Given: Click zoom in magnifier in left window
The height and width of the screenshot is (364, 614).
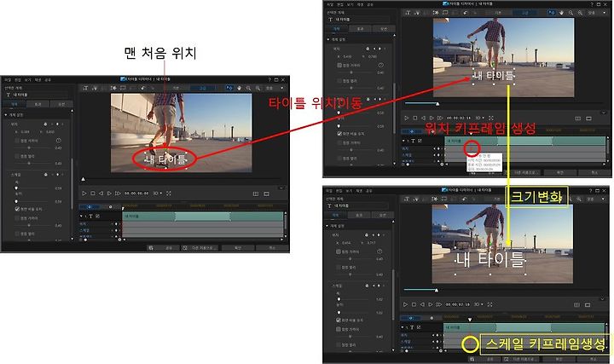Looking at the screenshot, I should (x=258, y=88).
